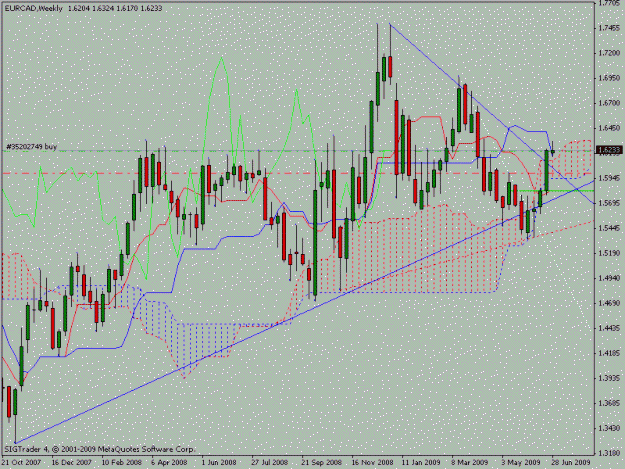Click the 1.6450 price scale label
625x469 pixels.
(x=609, y=128)
